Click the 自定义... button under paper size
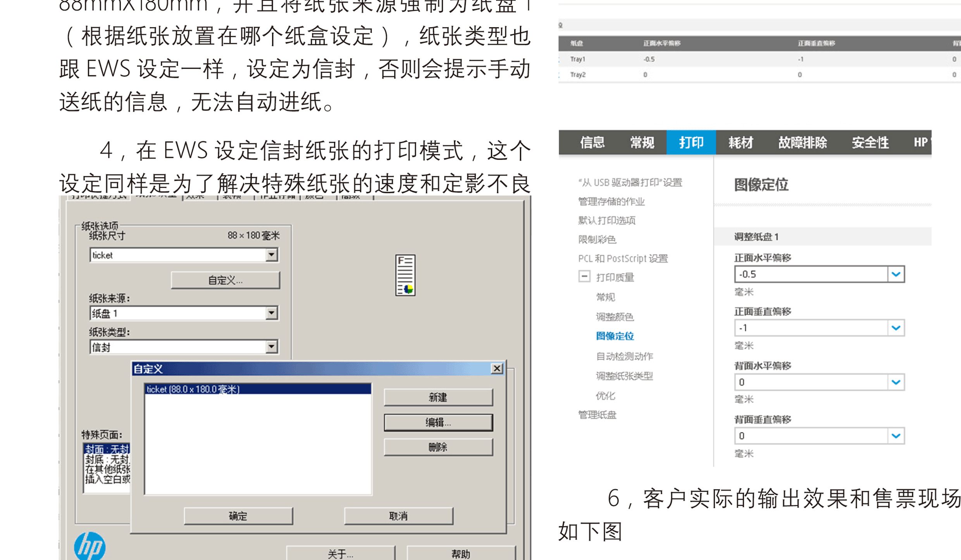The height and width of the screenshot is (560, 961). coord(225,280)
